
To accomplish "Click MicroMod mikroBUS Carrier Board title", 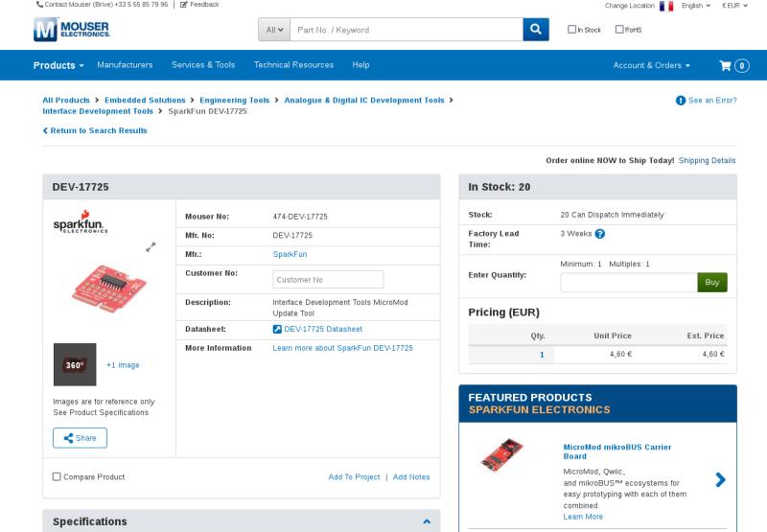I will point(616,451).
